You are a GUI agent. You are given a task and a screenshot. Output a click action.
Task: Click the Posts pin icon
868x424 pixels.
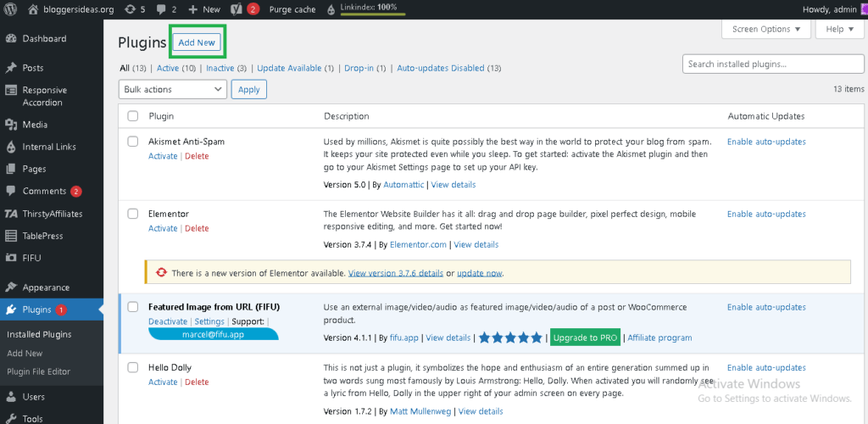coord(10,68)
